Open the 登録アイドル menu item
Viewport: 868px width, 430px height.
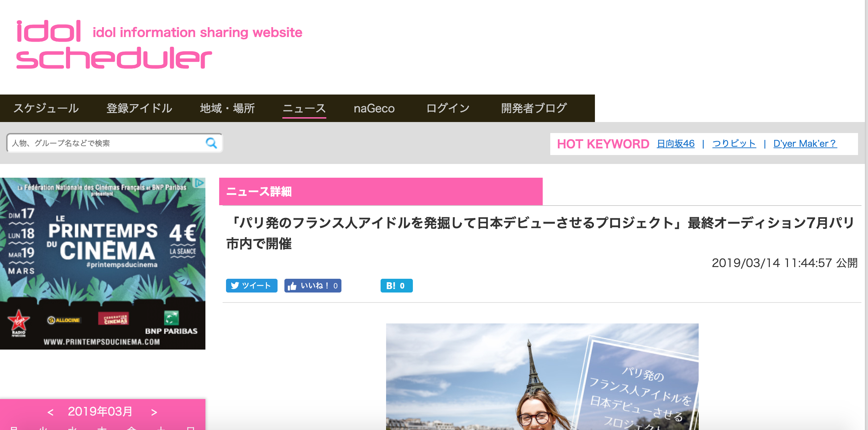click(139, 108)
